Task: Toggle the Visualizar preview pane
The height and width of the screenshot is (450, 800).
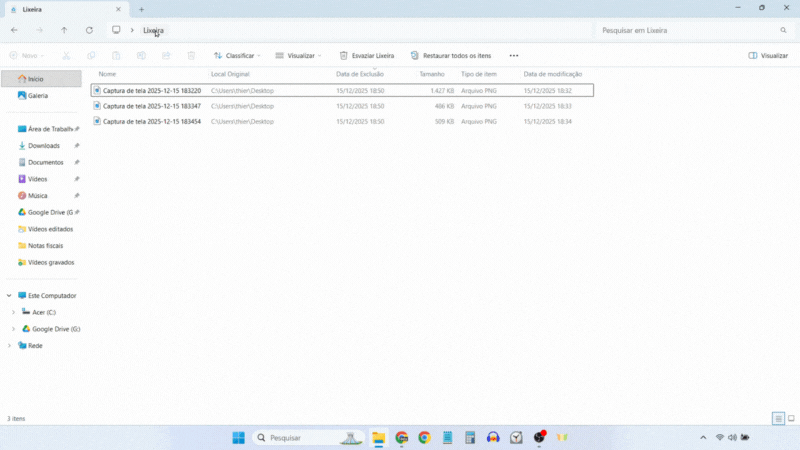Action: tap(767, 56)
